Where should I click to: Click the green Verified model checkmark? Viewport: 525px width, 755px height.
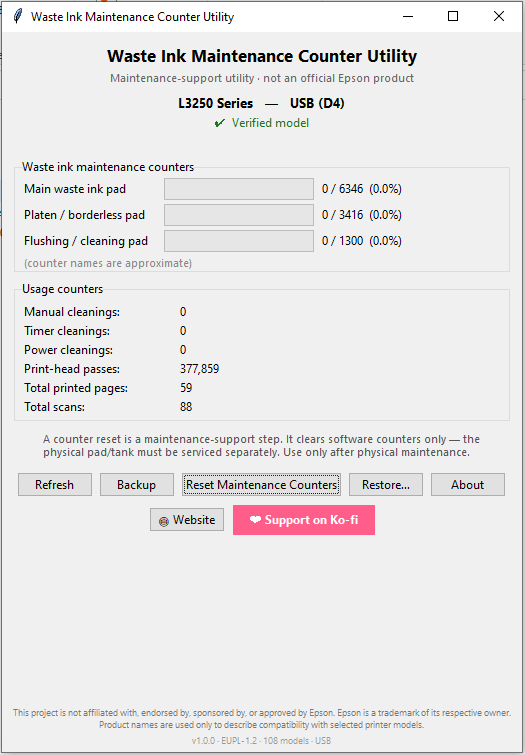(x=220, y=123)
